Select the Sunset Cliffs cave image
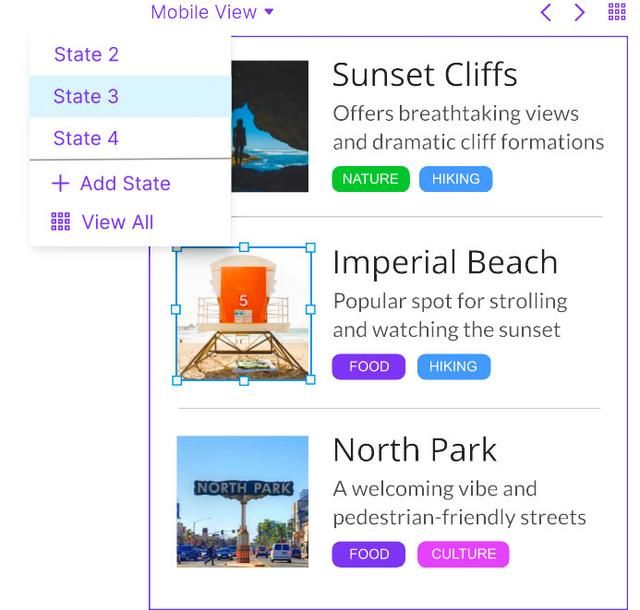This screenshot has height=610, width=640. coord(269,126)
